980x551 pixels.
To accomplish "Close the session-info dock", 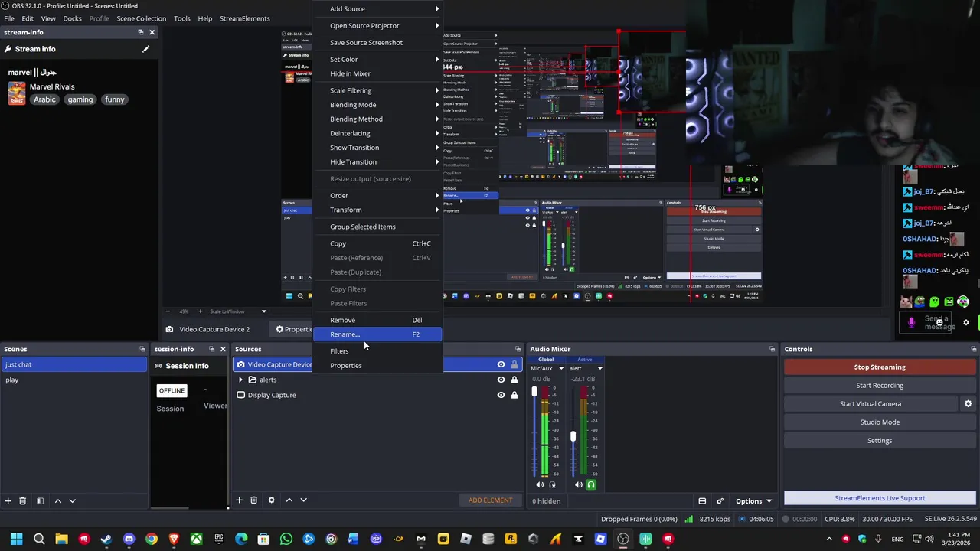I will (223, 349).
